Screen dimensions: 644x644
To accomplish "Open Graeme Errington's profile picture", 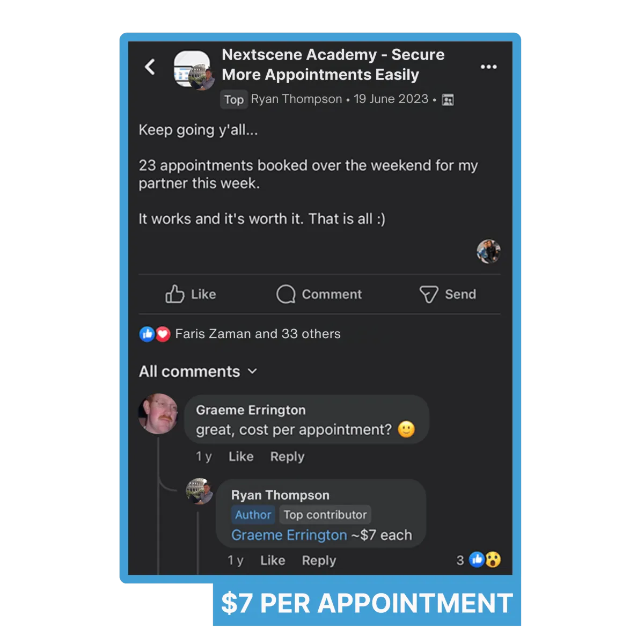I will tap(158, 414).
